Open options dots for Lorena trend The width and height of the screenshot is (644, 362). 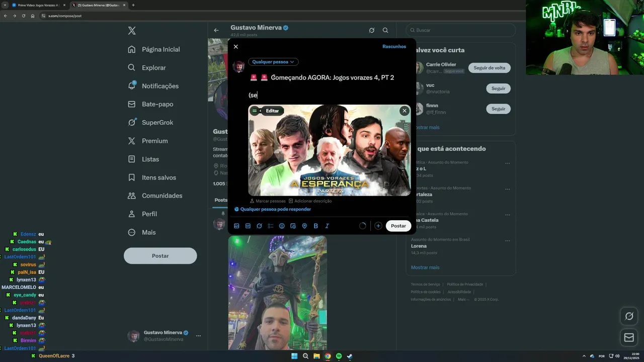tap(507, 240)
